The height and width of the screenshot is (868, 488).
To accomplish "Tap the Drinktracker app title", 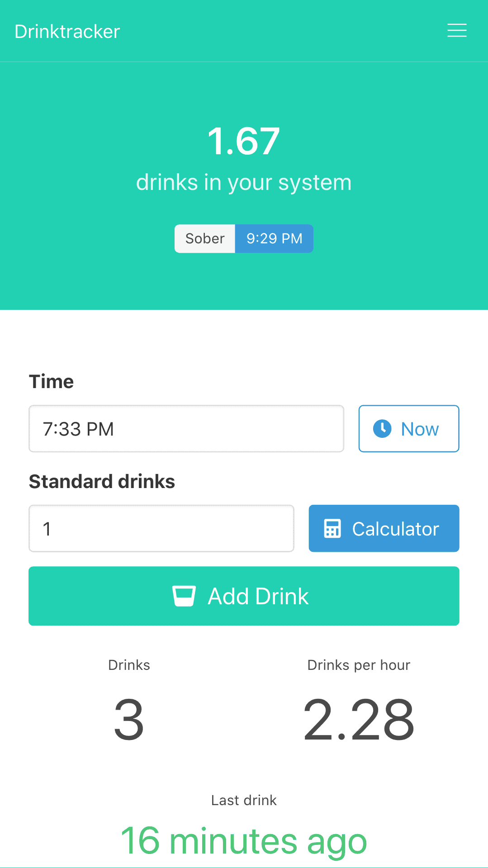I will (x=67, y=31).
